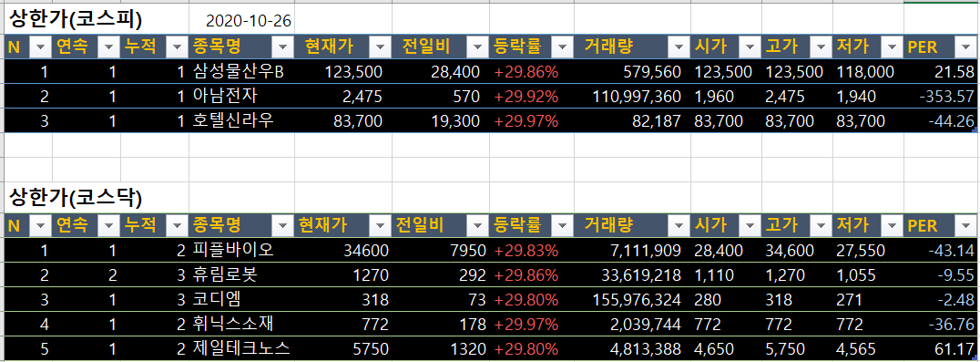This screenshot has width=980, height=362.
Task: Show 저가 filter options in 코스닥 table
Action: click(893, 225)
